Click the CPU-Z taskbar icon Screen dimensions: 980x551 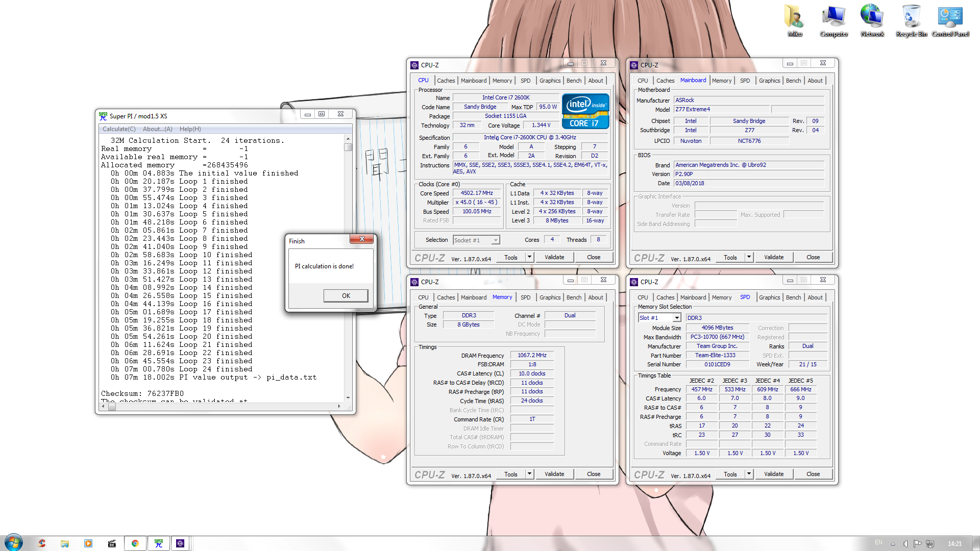point(180,543)
